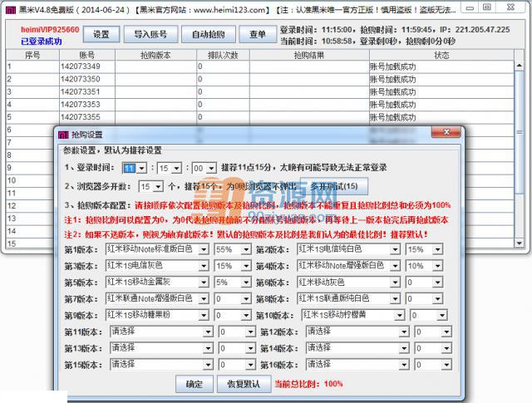Open 第11版本 请选择 dropdown
This screenshot has width=532, height=403.
click(161, 332)
